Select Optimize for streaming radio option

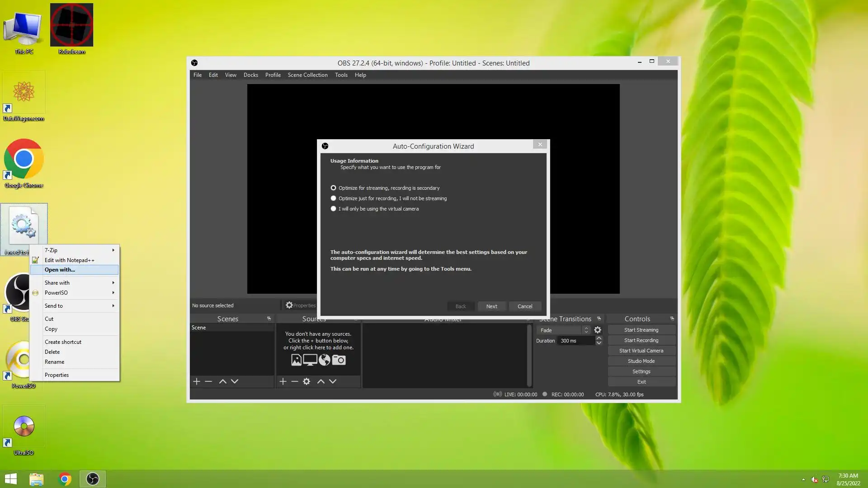click(x=334, y=188)
